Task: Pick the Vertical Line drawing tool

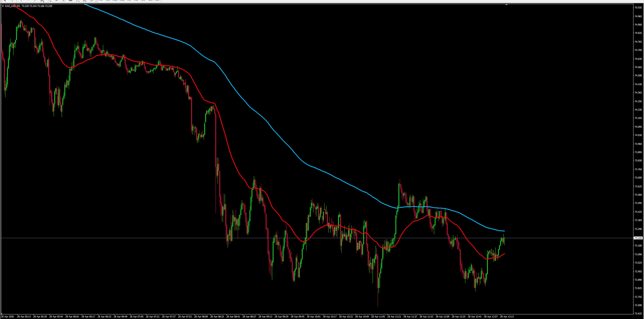Action: (21, 1)
